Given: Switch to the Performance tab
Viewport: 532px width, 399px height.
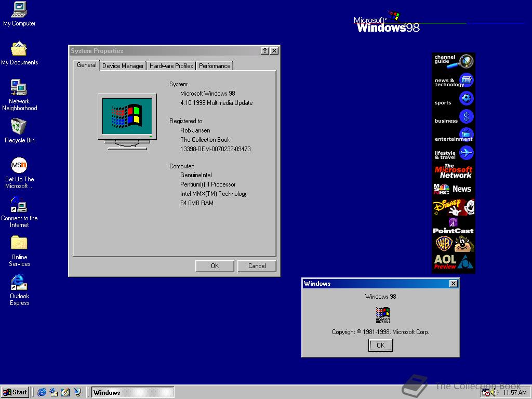Looking at the screenshot, I should point(215,66).
